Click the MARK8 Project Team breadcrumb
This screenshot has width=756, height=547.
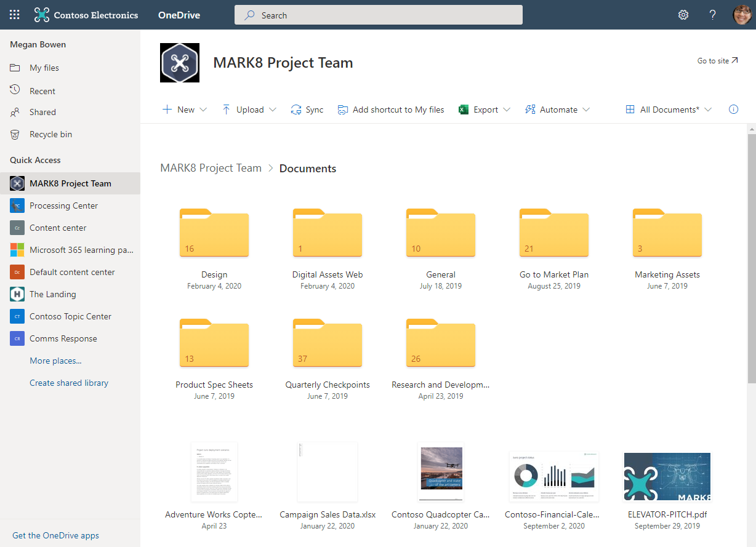click(x=211, y=167)
